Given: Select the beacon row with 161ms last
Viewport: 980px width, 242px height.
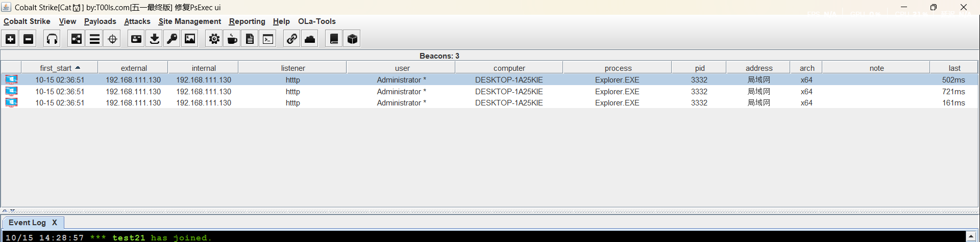Looking at the screenshot, I should coord(489,102).
